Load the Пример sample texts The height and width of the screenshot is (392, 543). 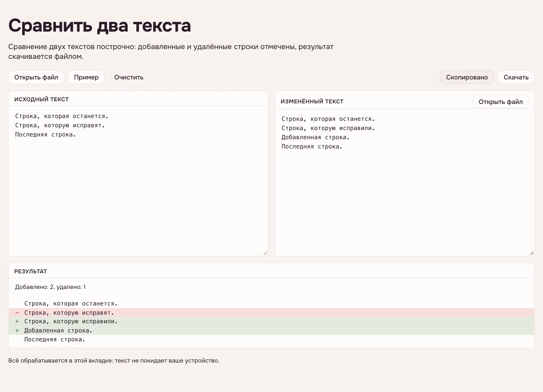tap(86, 77)
